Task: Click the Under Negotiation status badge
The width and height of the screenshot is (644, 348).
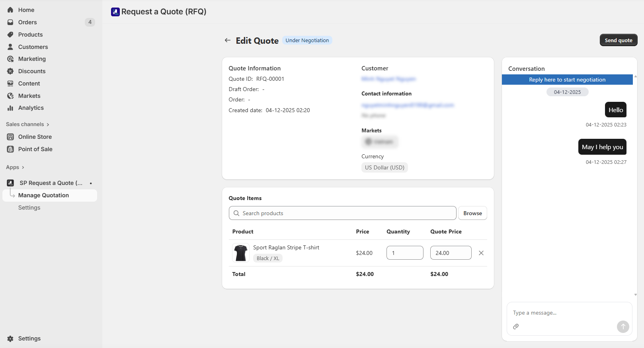Action: pos(307,40)
